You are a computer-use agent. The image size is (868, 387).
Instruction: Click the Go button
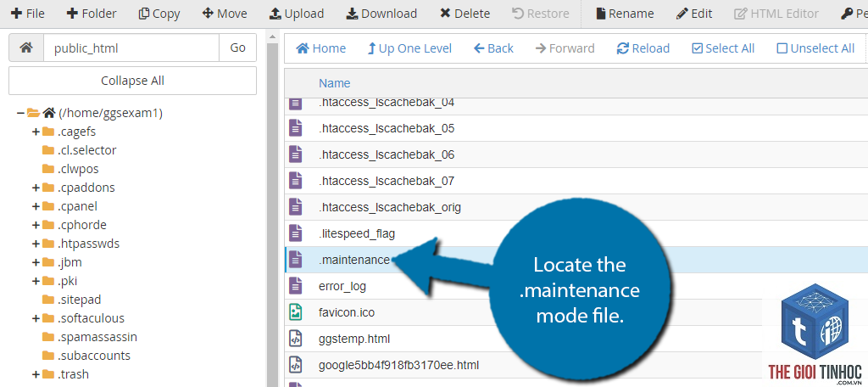[x=238, y=48]
